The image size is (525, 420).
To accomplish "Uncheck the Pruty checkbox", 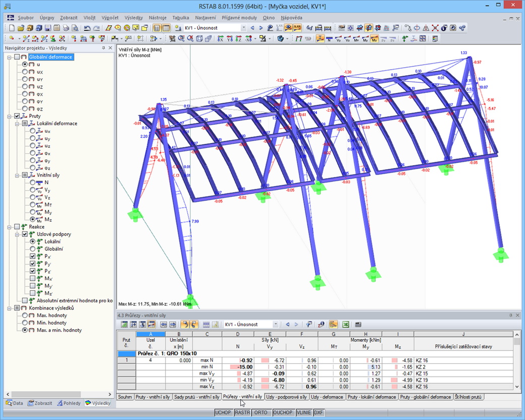I will coord(17,116).
